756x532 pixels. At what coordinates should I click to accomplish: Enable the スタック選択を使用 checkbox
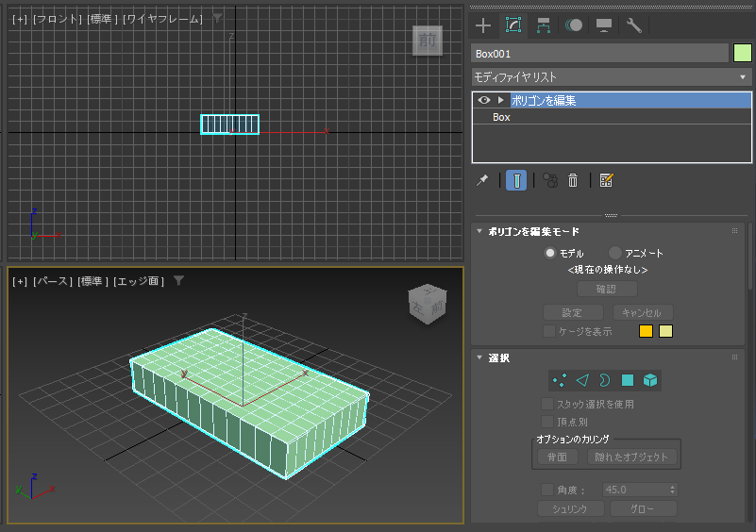(547, 404)
